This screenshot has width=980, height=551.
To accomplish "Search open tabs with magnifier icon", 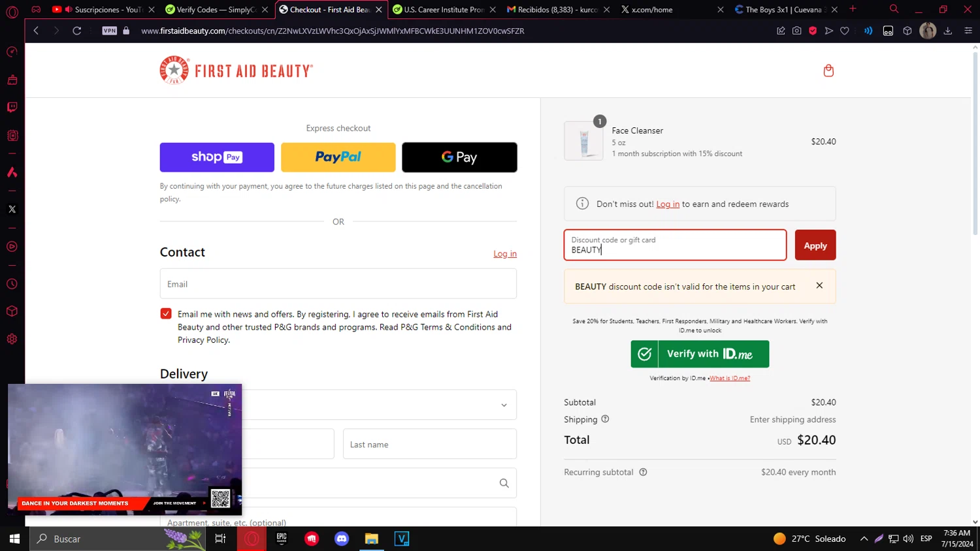I will tap(894, 9).
